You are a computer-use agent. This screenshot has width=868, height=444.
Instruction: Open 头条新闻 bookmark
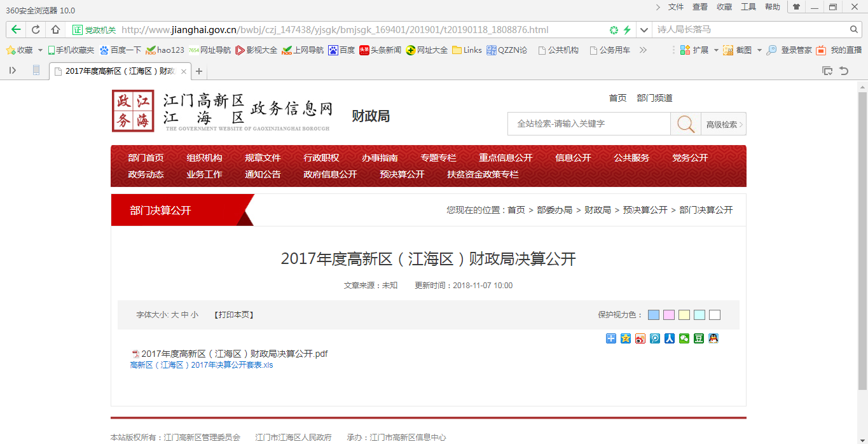point(380,50)
